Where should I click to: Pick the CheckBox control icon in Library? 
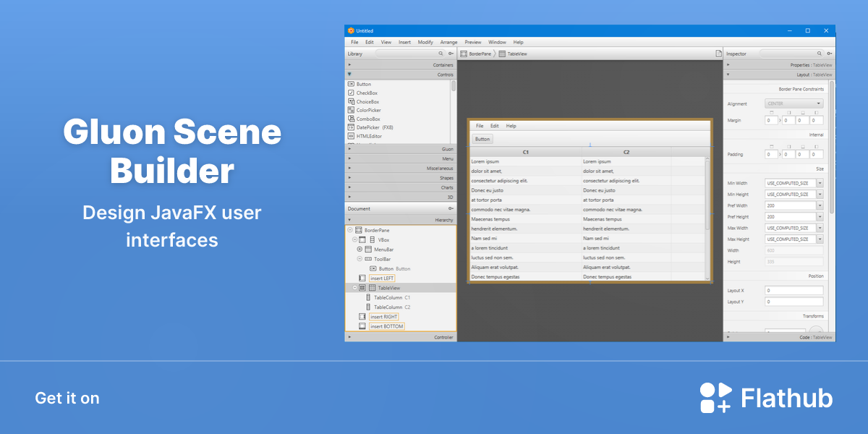351,93
